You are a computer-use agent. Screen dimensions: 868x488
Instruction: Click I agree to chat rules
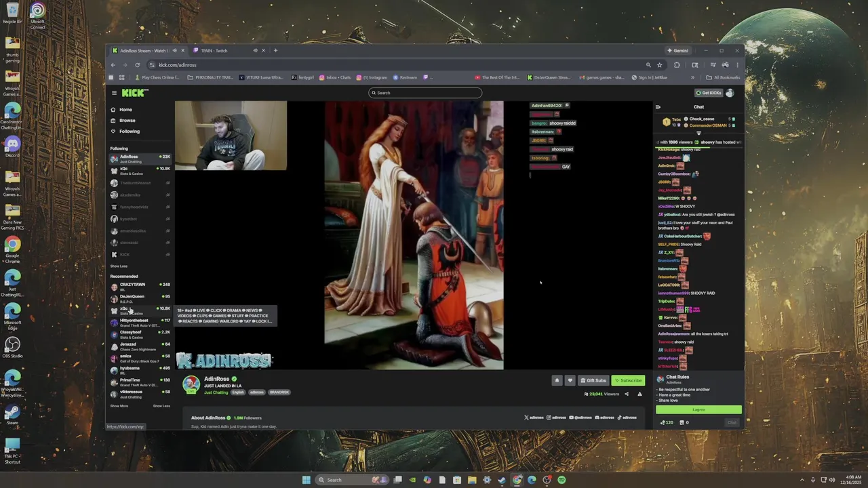[x=698, y=409]
